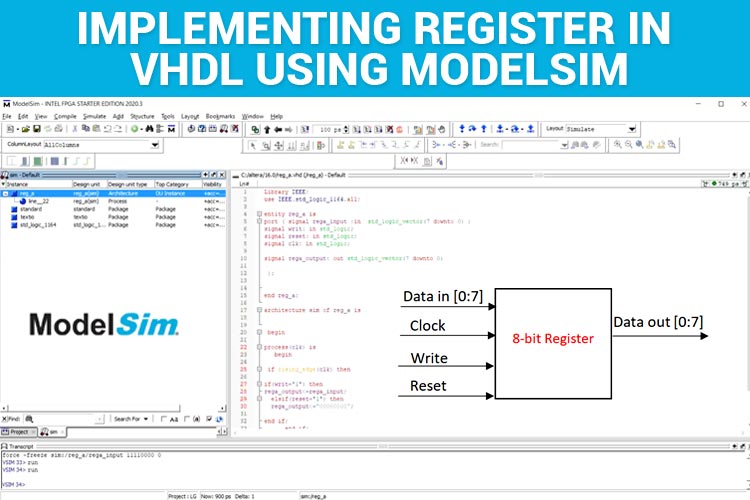The height and width of the screenshot is (500, 750).
Task: Click the Paste toolbar icon
Action: 96,129
